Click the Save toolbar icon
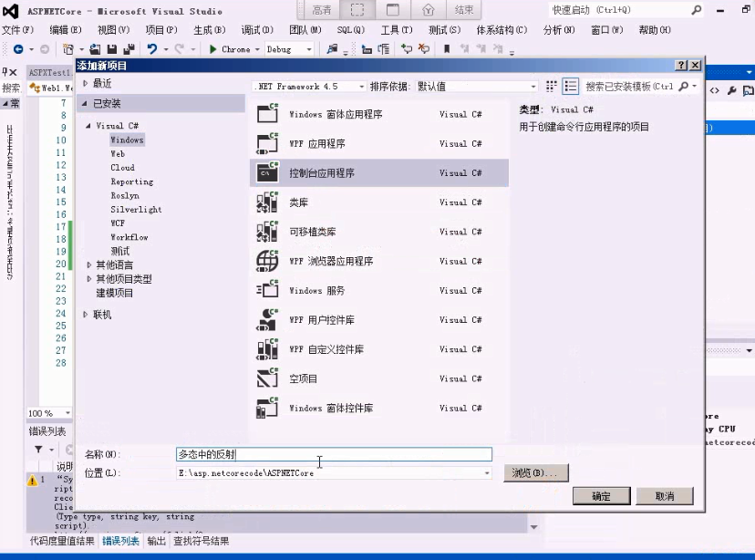 112,49
